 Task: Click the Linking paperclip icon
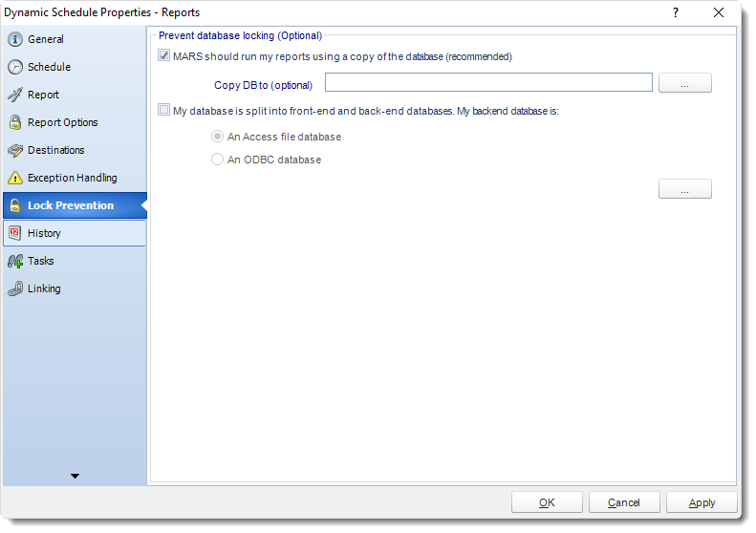(x=15, y=288)
